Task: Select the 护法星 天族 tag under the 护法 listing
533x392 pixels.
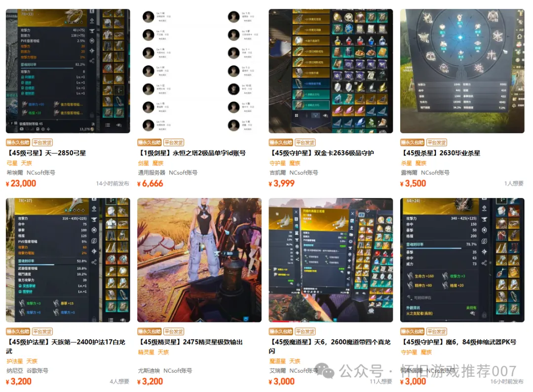Action: pyautogui.click(x=22, y=361)
